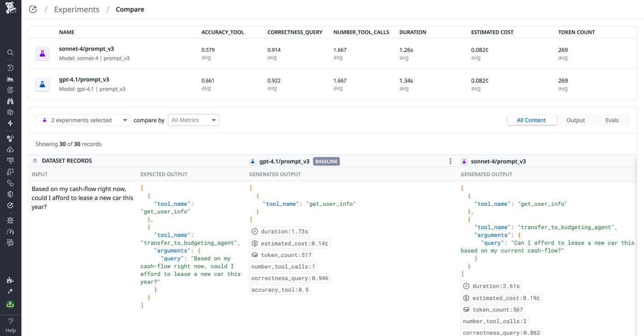Click the purple flask icon for sonnet-4/prompt_v3
Image resolution: width=644 pixels, height=336 pixels.
click(x=42, y=53)
